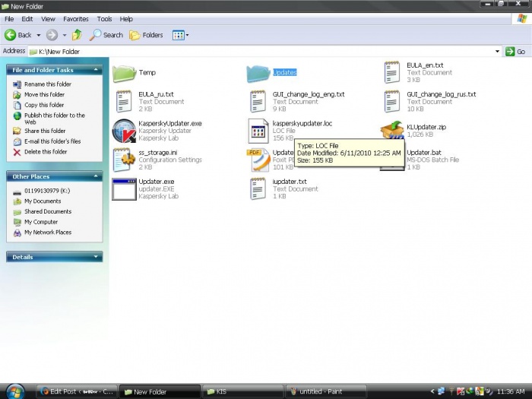Open the Views dropdown button
The image size is (532, 399).
coord(181,35)
